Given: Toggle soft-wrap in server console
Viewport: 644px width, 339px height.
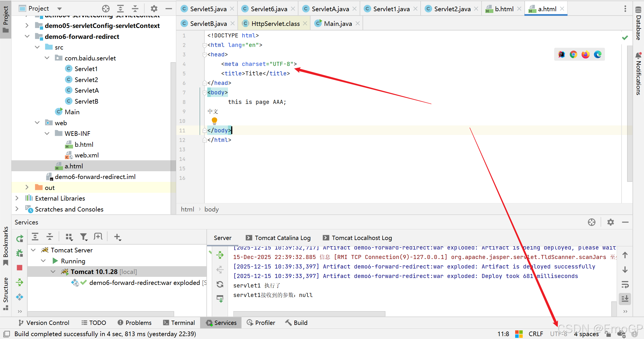Looking at the screenshot, I should click(625, 285).
